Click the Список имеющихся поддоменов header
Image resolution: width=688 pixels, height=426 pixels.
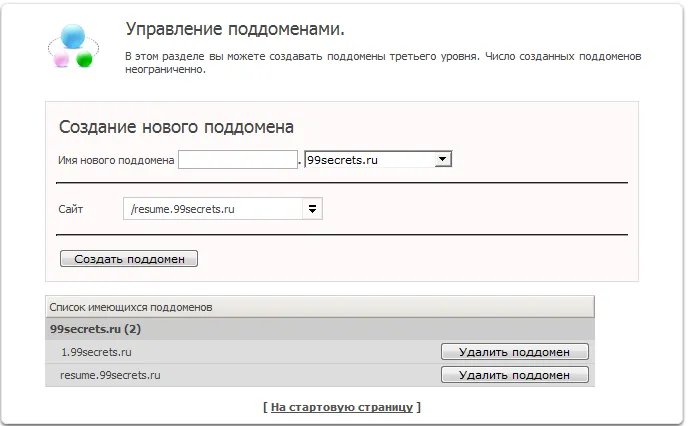click(320, 307)
